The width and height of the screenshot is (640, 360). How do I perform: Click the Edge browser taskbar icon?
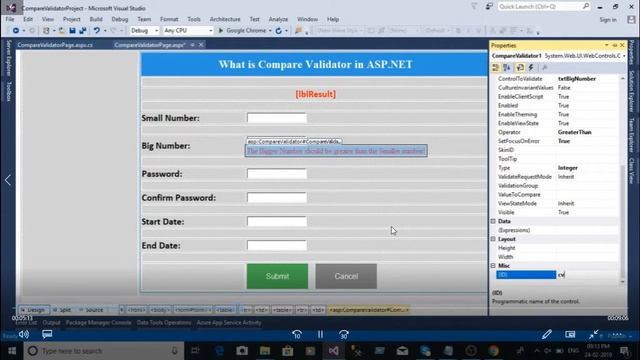point(219,351)
